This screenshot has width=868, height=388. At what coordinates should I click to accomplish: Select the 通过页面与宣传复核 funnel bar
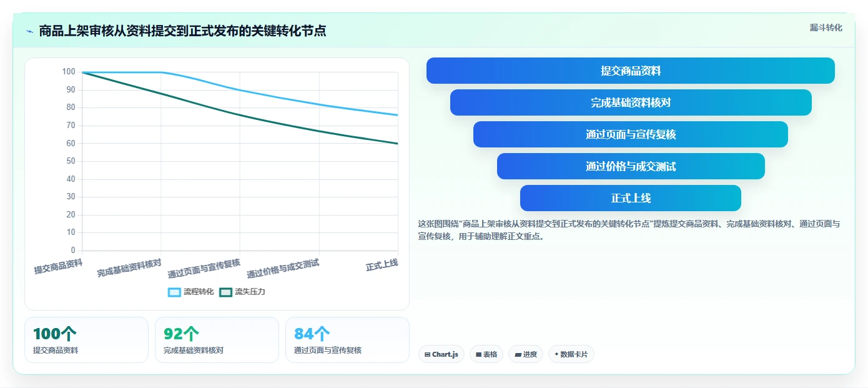[x=631, y=134]
